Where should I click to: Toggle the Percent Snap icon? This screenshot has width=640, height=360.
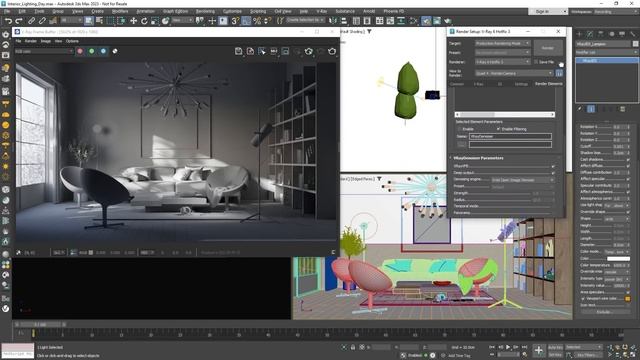[x=257, y=21]
